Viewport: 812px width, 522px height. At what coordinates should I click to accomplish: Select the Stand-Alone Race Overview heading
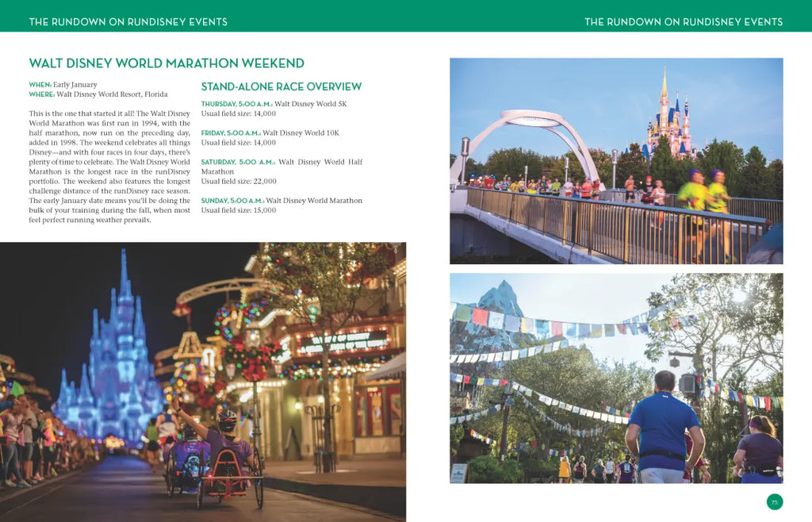281,86
